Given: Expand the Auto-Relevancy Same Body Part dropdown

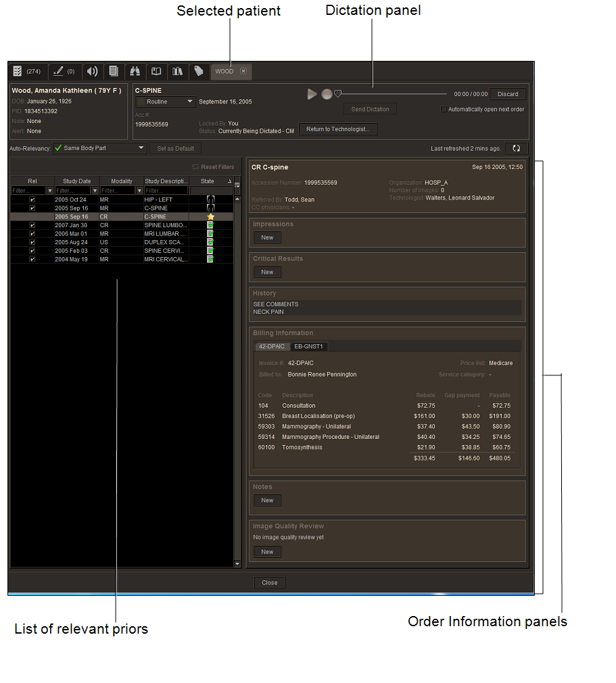Looking at the screenshot, I should tap(99, 148).
